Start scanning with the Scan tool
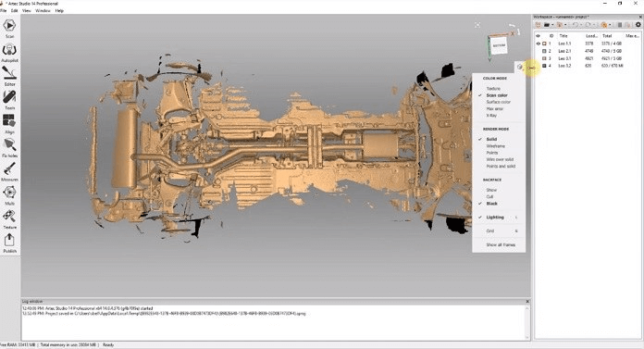 click(x=9, y=28)
